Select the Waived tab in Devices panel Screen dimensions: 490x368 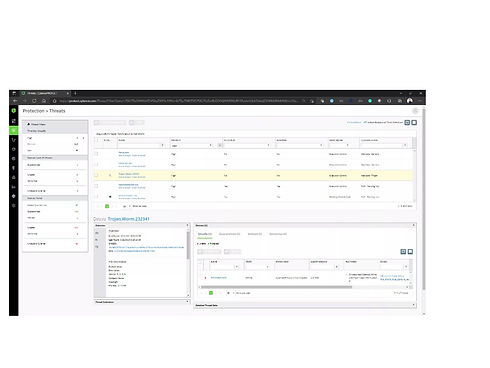point(255,234)
